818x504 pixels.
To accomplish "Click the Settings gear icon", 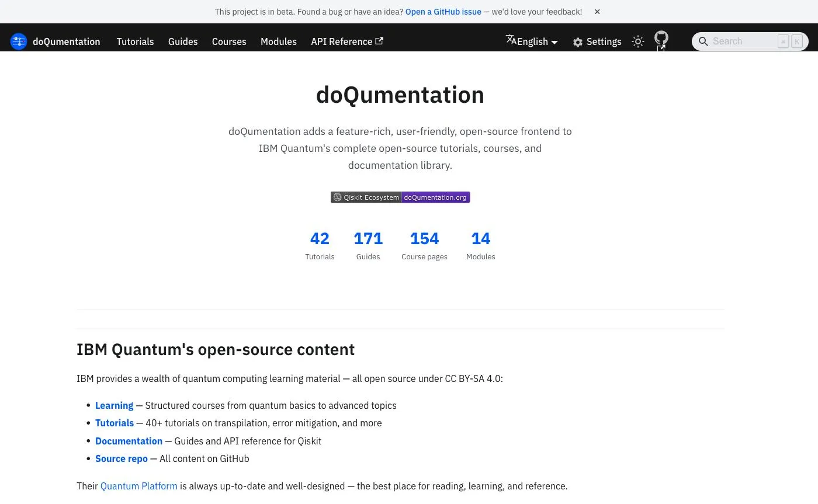I will pyautogui.click(x=578, y=42).
